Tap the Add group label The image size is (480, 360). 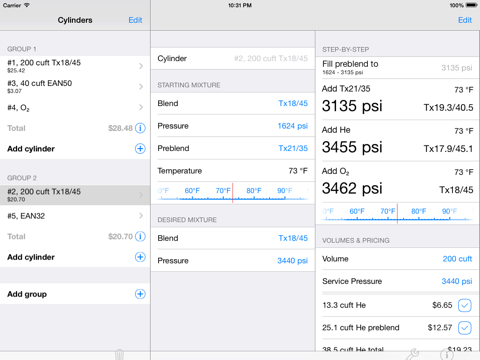coord(27,294)
